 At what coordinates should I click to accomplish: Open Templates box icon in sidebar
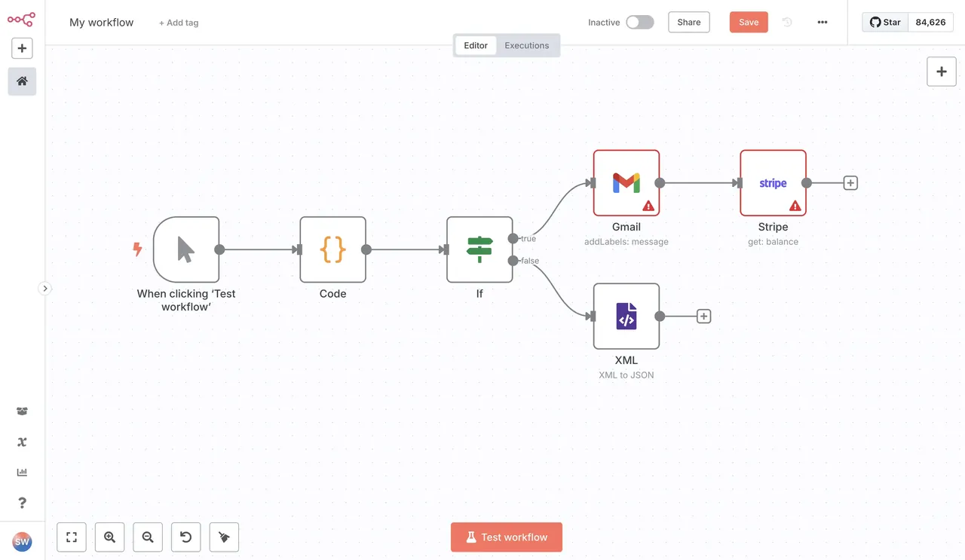[x=22, y=412]
